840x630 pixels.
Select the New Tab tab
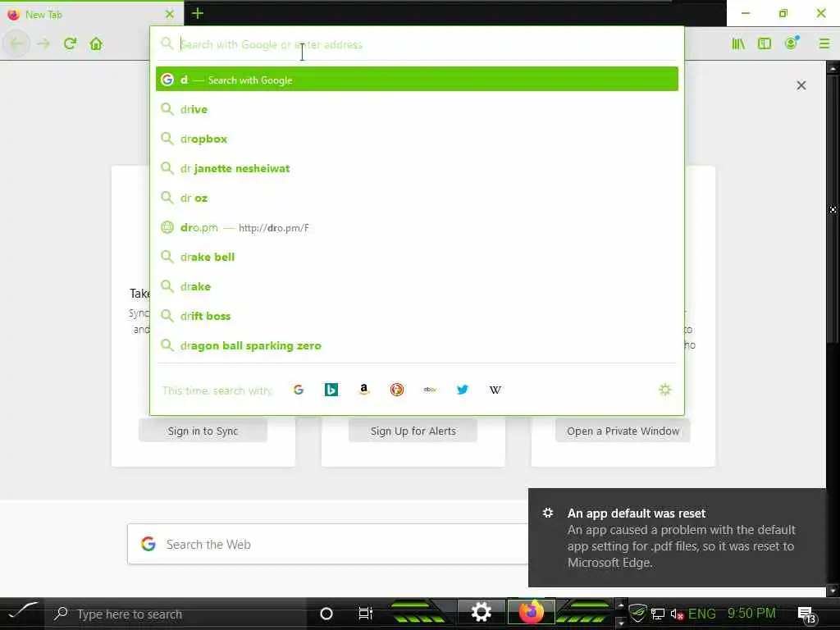[x=91, y=14]
